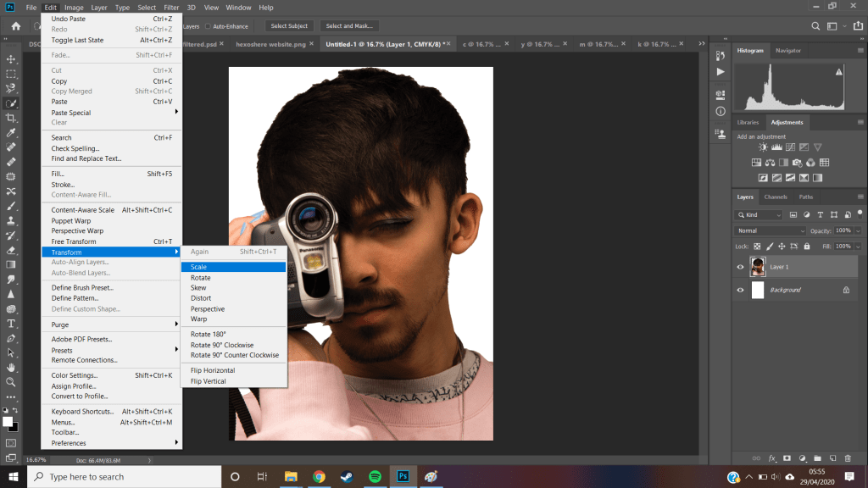Toggle visibility of the Background layer
Screen dimensions: 868x488
(740, 290)
